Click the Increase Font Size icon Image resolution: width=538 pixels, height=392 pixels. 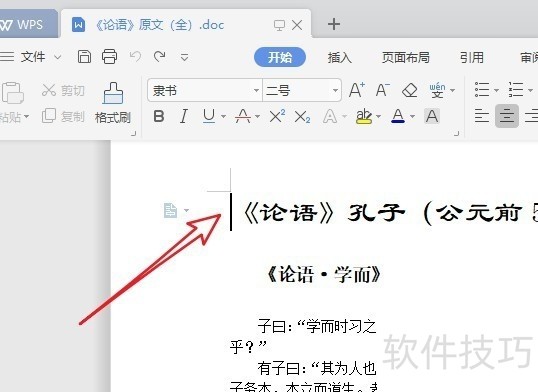click(x=357, y=90)
